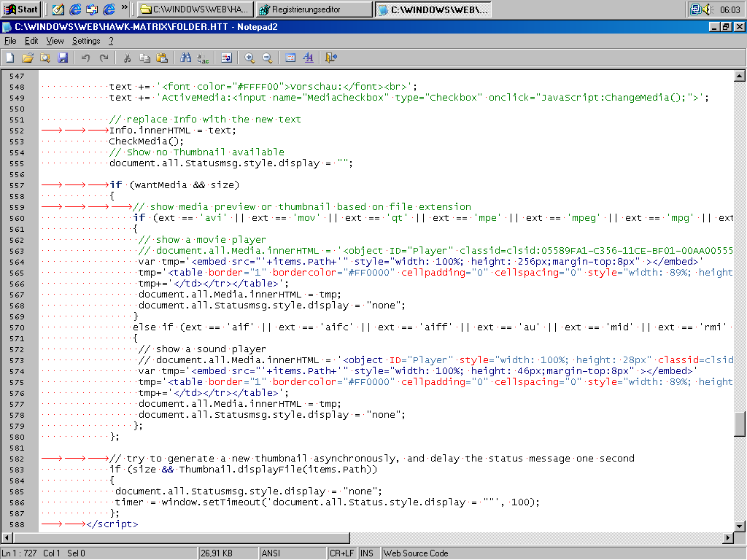
Task: Open the font customization icon
Action: (x=309, y=58)
